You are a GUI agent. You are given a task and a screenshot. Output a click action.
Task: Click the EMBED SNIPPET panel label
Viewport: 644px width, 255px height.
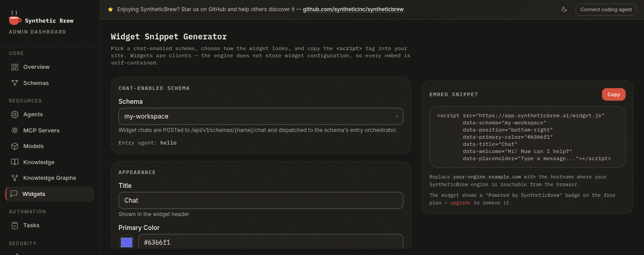pos(454,95)
